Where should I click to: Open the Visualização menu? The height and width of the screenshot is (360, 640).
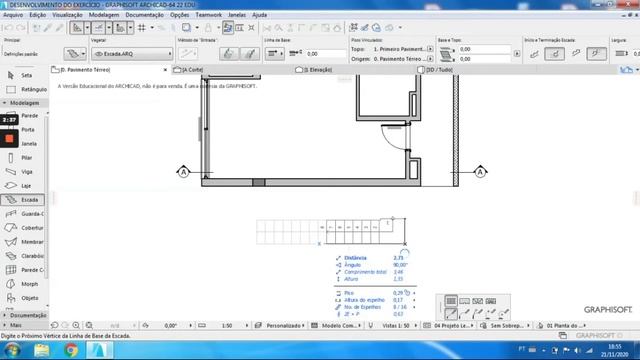(x=67, y=15)
